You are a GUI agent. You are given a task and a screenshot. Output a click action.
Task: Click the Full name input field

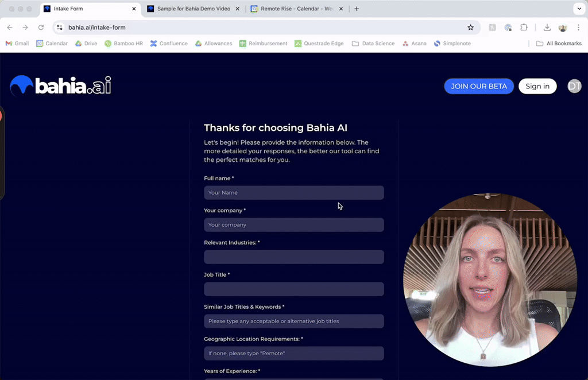(x=293, y=193)
